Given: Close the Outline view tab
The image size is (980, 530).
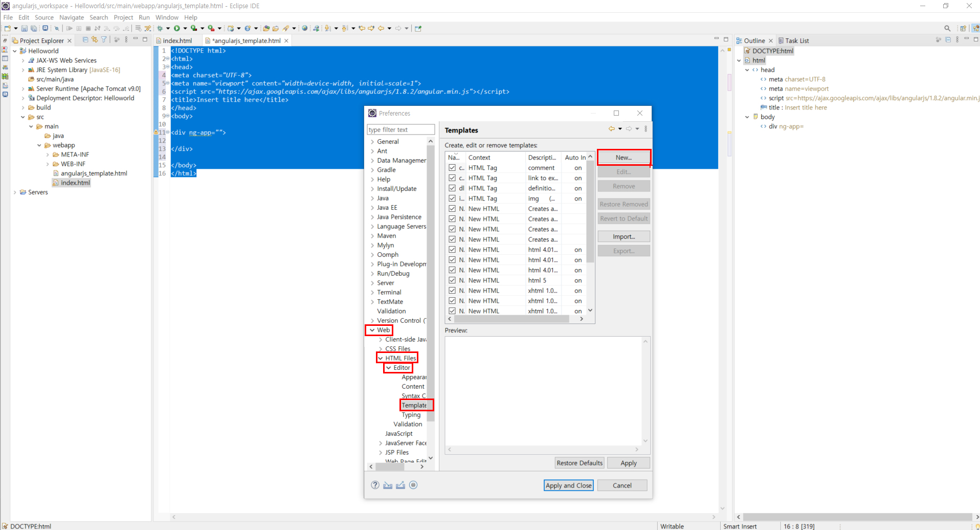Looking at the screenshot, I should click(771, 41).
